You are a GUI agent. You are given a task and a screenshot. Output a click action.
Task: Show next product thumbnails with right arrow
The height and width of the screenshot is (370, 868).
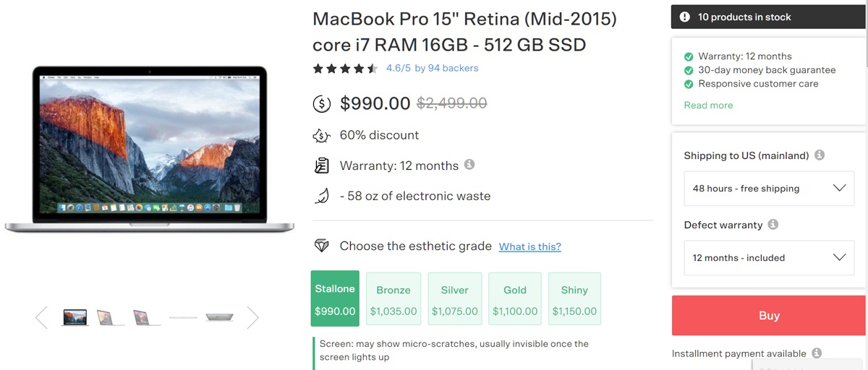[x=252, y=317]
